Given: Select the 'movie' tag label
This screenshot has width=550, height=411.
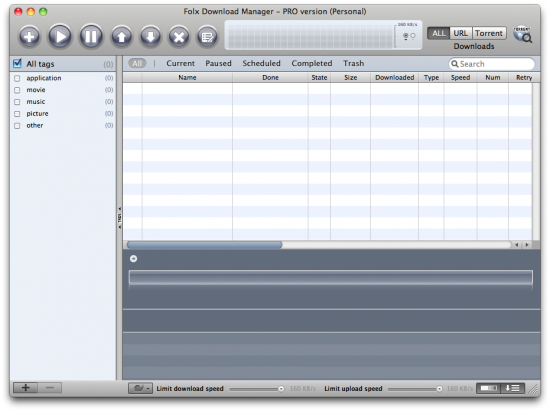Looking at the screenshot, I should 36,90.
